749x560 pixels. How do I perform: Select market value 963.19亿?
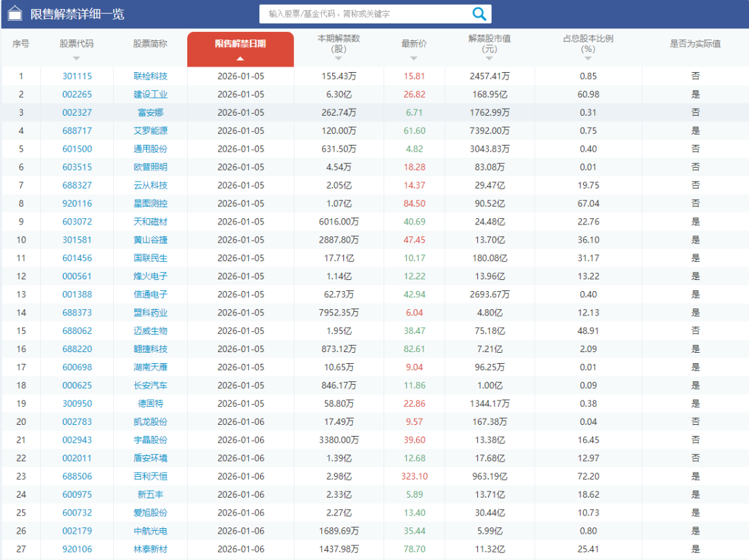coord(490,476)
